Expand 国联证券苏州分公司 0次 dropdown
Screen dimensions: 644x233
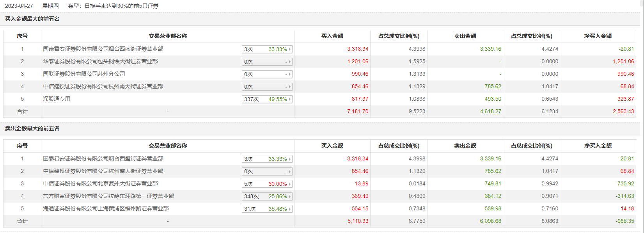[267, 74]
